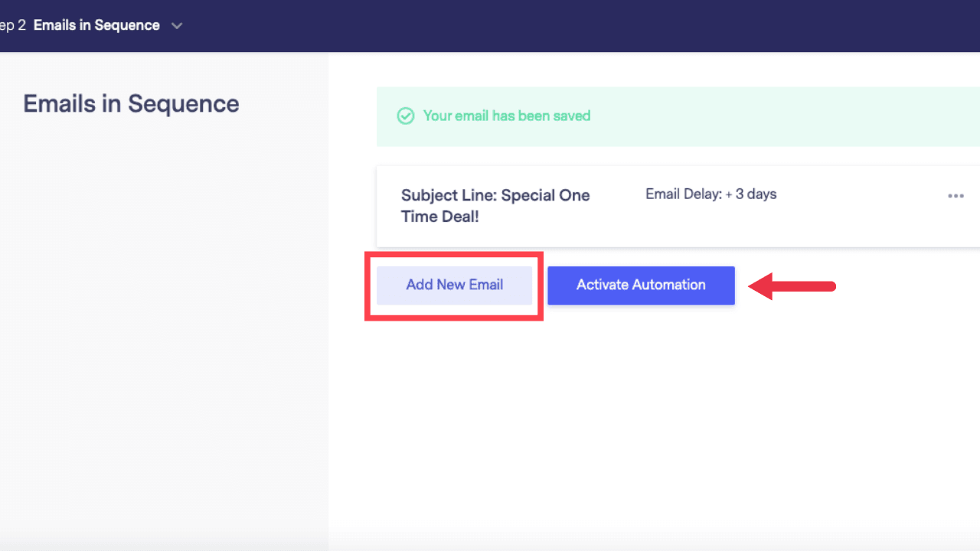Open the three-dot options menu on email card
Image resolution: width=980 pixels, height=551 pixels.
955,196
